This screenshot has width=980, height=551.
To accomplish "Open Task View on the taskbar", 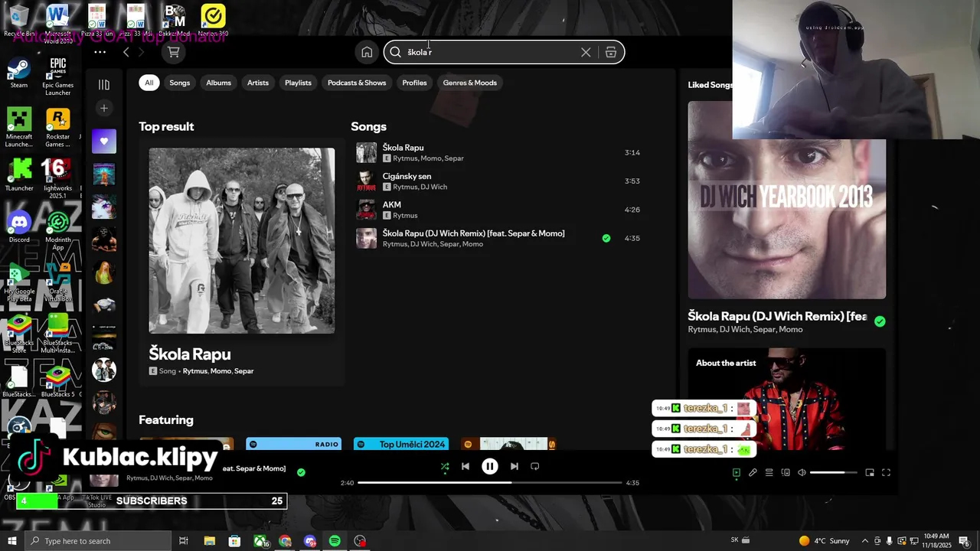I will (x=184, y=541).
